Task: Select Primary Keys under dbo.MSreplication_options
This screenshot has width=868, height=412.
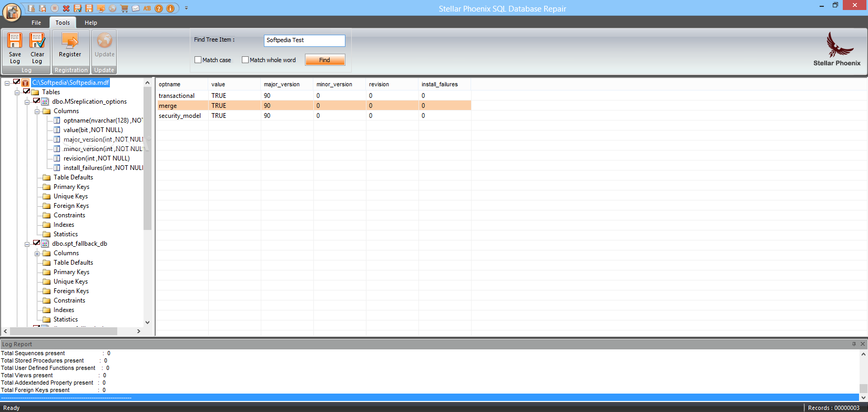Action: (72, 187)
